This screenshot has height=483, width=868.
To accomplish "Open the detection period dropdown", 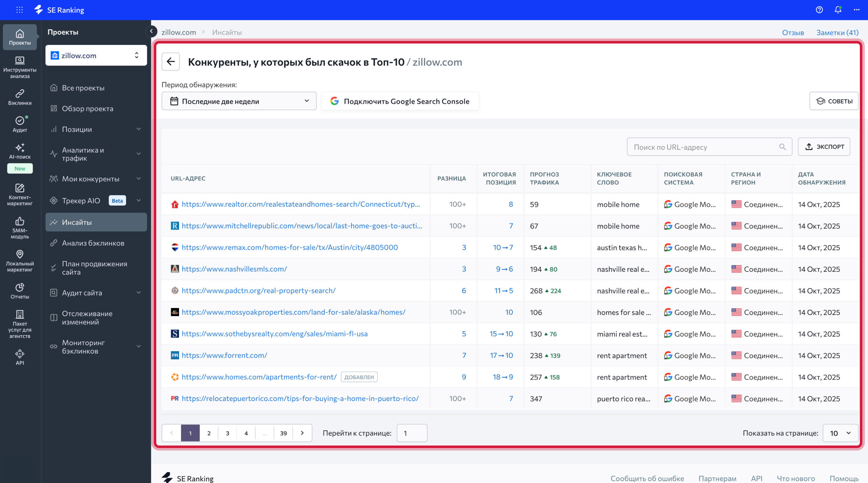I will pos(239,101).
